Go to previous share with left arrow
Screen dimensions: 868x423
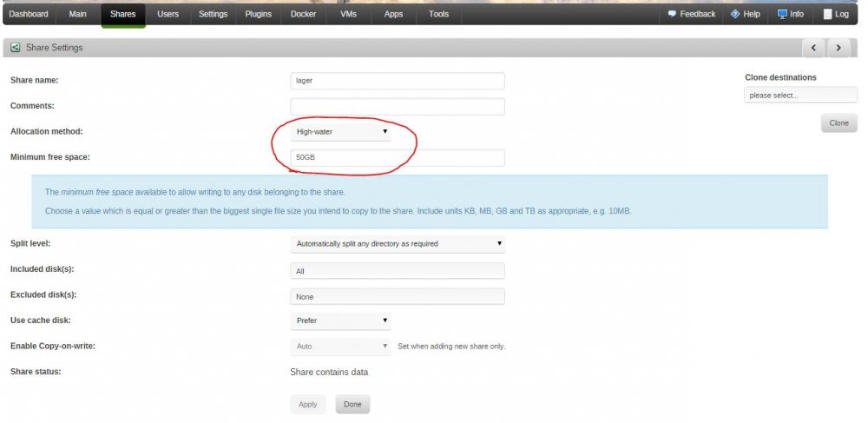(813, 48)
